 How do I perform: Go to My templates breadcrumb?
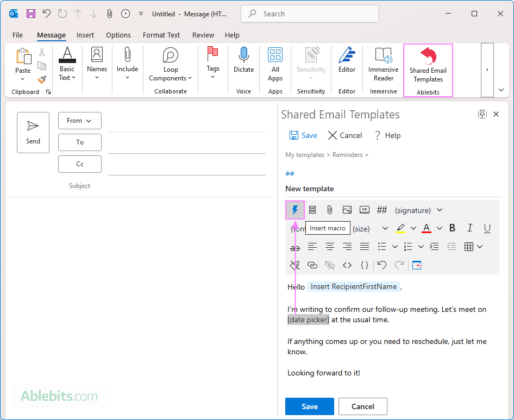[304, 155]
